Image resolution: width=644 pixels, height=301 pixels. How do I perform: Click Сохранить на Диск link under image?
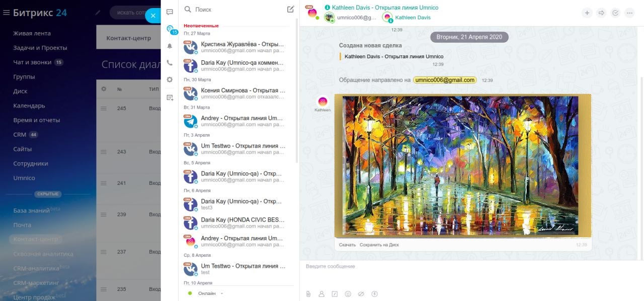[x=379, y=245]
